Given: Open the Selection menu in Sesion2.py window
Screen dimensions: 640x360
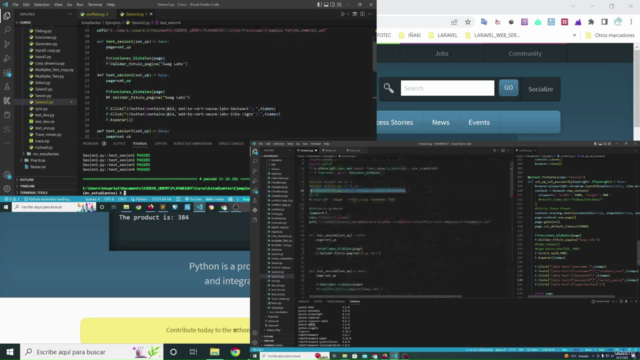Looking at the screenshot, I should (41, 4).
